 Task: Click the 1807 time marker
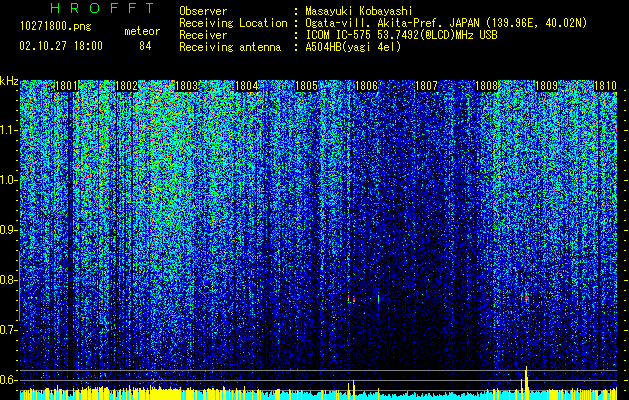tap(426, 86)
